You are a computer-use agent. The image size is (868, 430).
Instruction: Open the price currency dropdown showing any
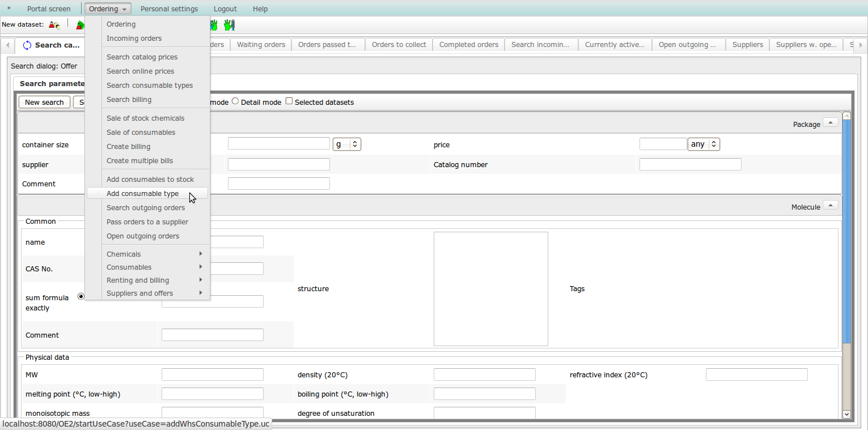[x=704, y=144]
